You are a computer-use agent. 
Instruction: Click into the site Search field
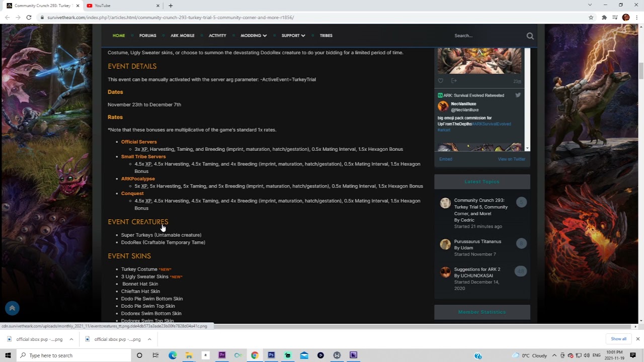[x=488, y=36]
